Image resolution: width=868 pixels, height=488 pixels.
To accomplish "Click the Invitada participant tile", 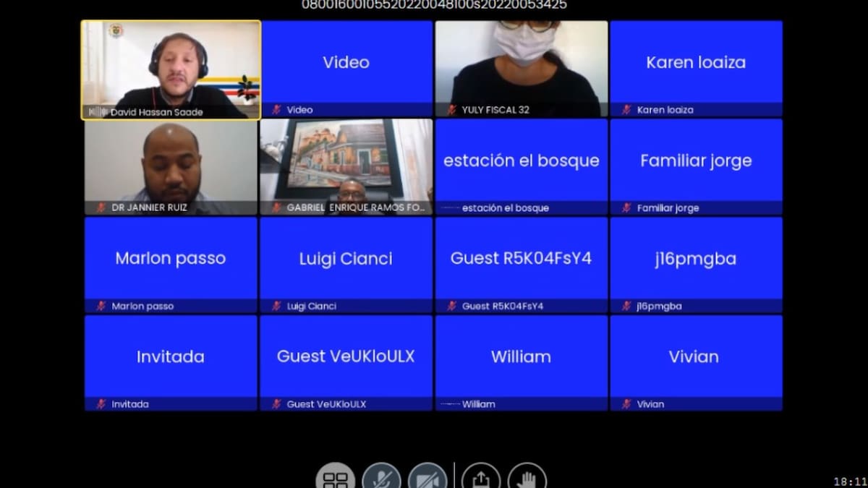I will [171, 357].
